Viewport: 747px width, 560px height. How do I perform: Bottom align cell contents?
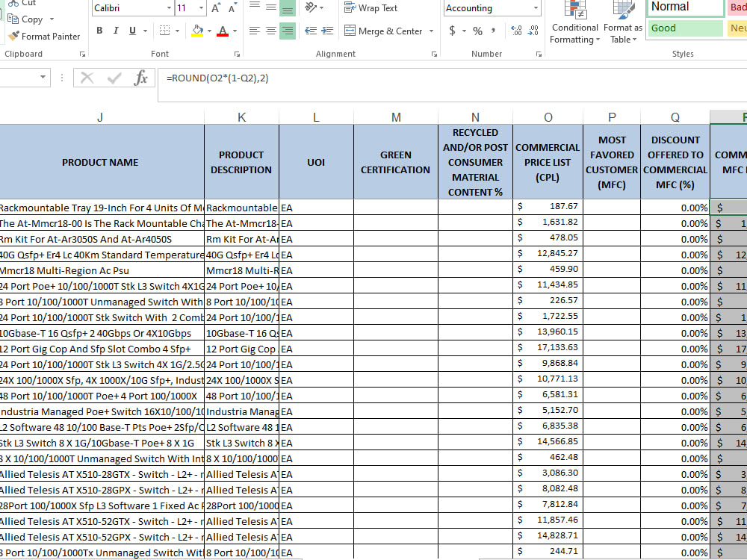pos(288,7)
